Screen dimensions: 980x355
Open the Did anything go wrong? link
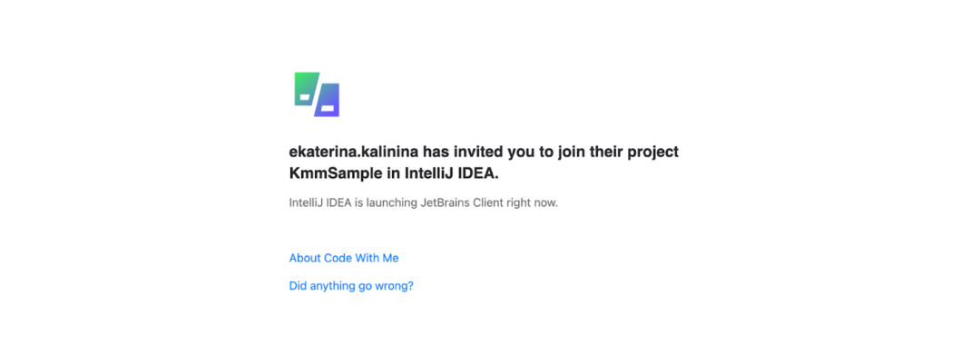pos(351,286)
